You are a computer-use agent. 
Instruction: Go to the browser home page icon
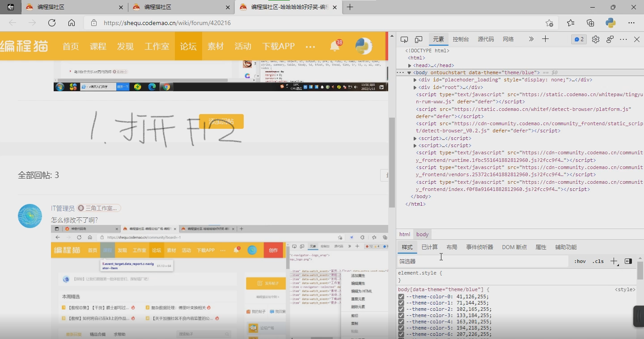coord(72,23)
